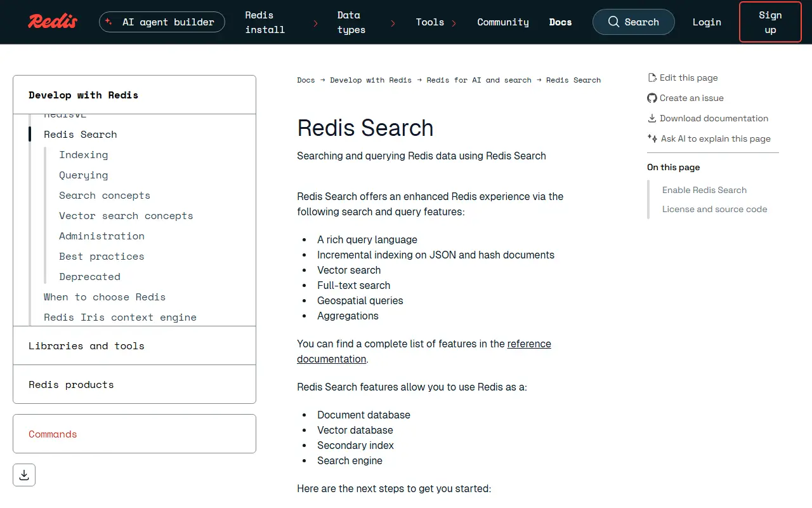Open Redis Iris context engine in sidebar

[x=120, y=317]
